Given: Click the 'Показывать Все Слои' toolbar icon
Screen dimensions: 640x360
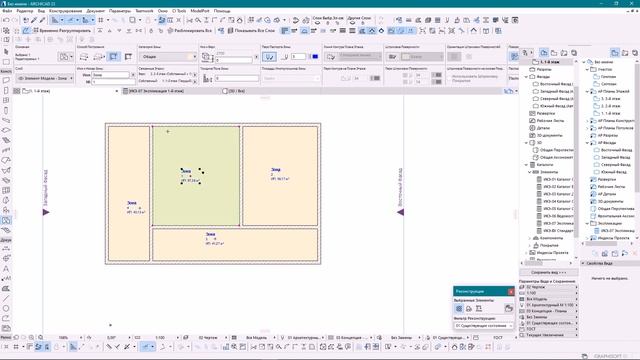Looking at the screenshot, I should tap(230, 31).
